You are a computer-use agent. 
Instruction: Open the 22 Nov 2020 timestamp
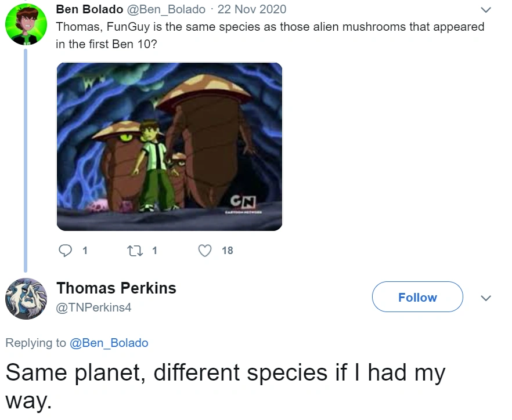click(x=251, y=9)
